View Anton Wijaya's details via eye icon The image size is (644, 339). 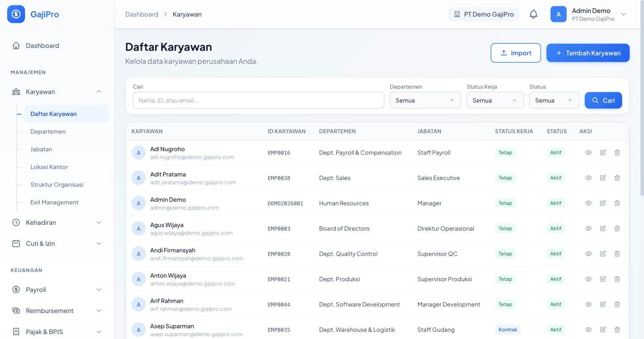(589, 279)
